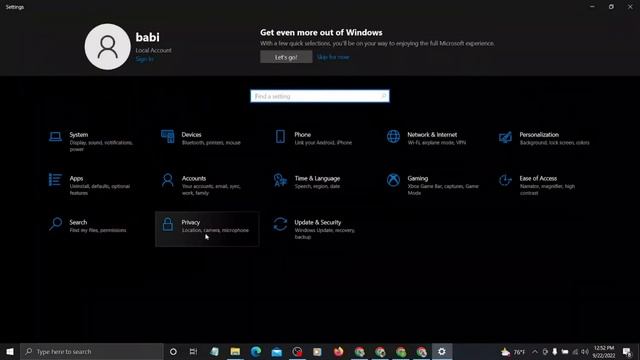
Task: Maximize or restore the Settings window
Action: tap(611, 7)
